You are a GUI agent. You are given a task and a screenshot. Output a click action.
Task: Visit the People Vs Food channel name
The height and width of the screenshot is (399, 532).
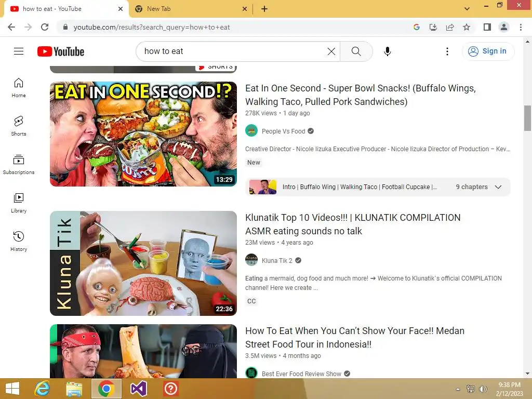(x=283, y=131)
